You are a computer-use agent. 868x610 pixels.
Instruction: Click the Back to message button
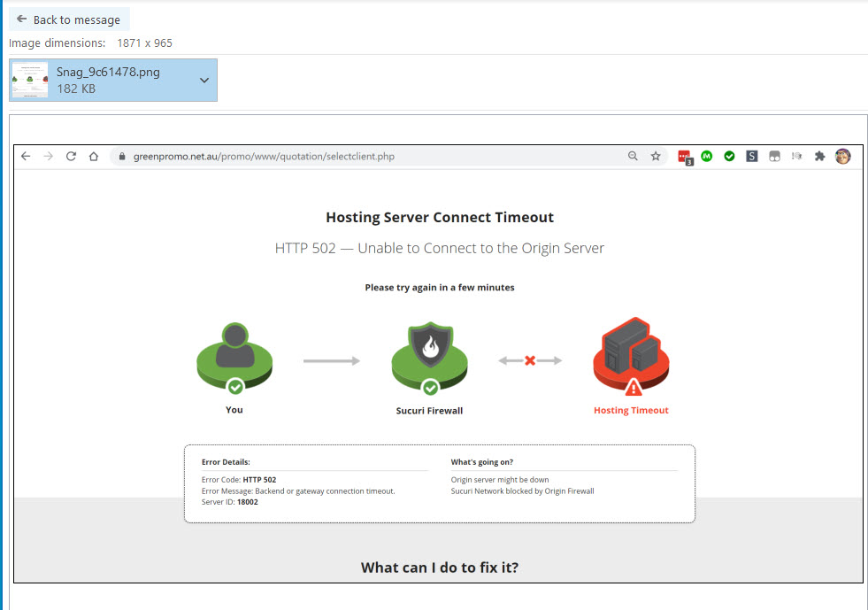click(69, 19)
